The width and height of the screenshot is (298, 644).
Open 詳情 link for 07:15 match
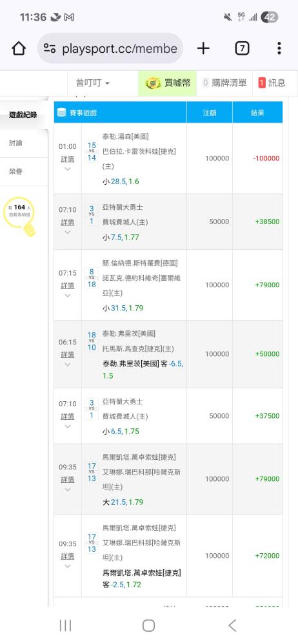pos(68,285)
